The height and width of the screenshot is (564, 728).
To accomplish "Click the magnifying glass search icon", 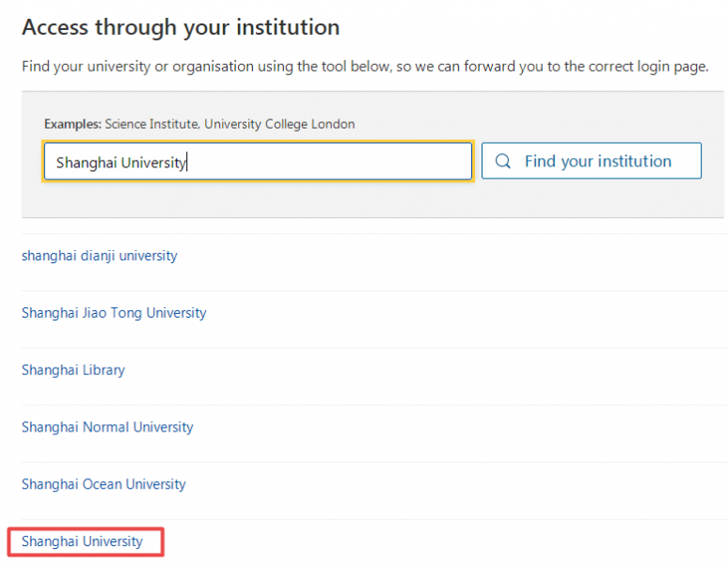I will (503, 161).
